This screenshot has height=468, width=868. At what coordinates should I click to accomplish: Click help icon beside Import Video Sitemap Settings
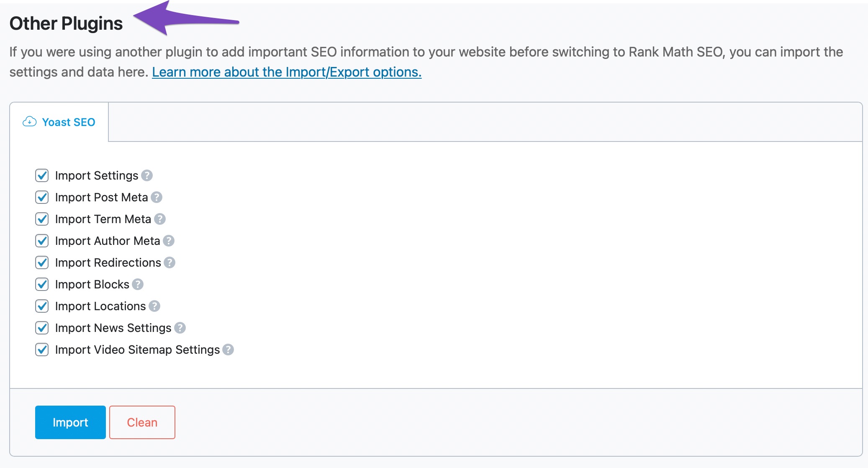coord(228,350)
